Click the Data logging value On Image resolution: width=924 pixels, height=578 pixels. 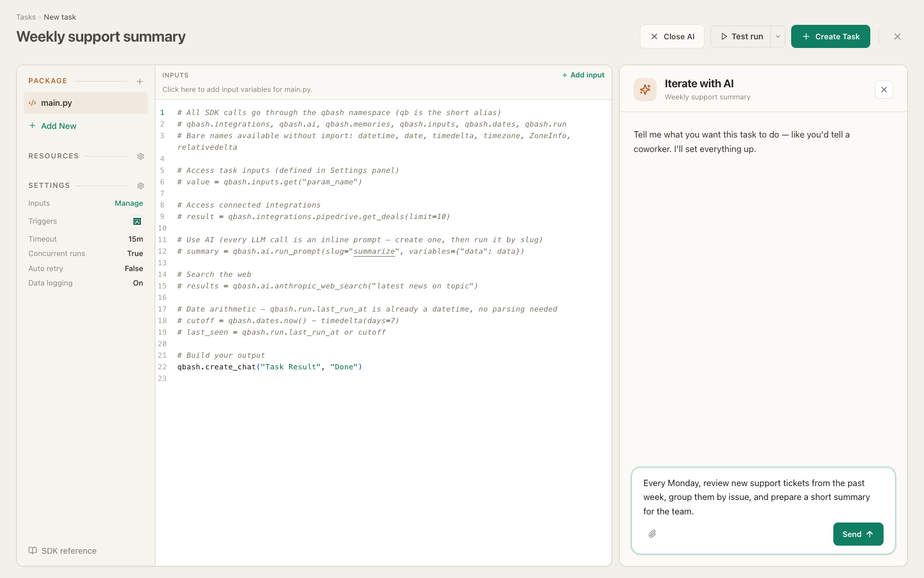click(x=138, y=283)
